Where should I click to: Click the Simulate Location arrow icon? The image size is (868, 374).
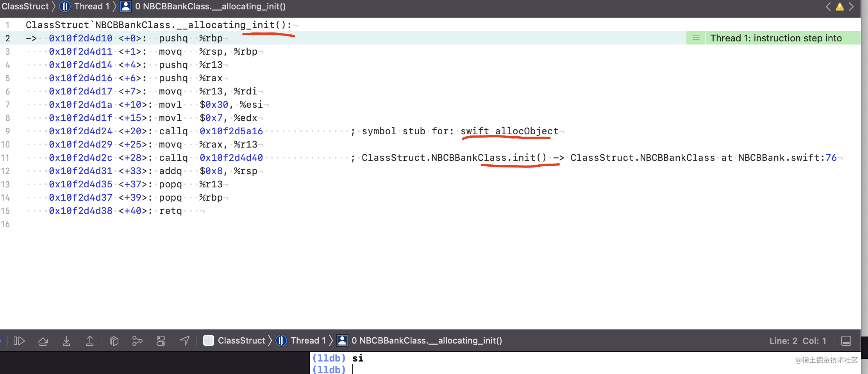point(184,341)
